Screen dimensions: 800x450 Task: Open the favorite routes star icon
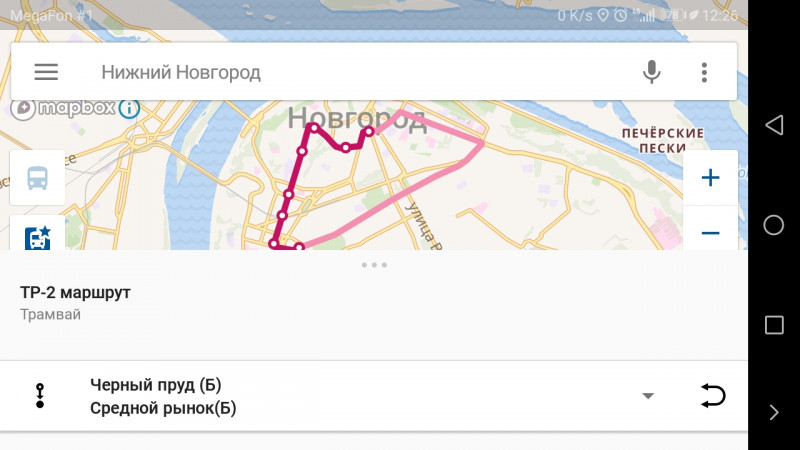[x=37, y=236]
